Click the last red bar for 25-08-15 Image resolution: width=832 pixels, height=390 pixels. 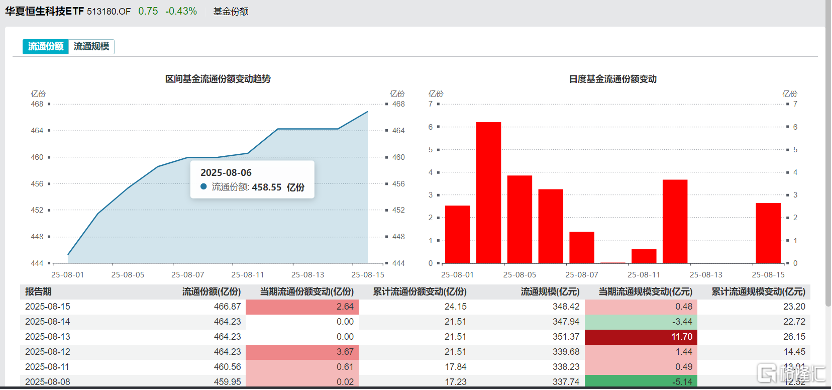(x=768, y=233)
